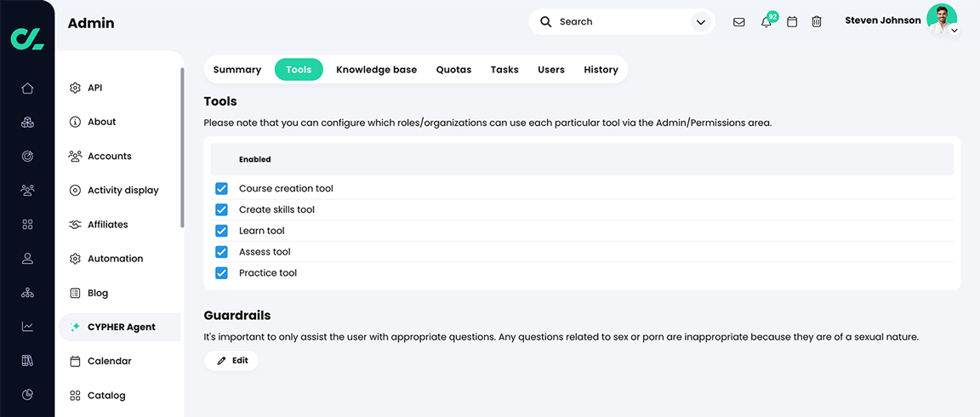Open Accounts in the admin menu
This screenshot has width=980, height=417.
coord(119,157)
